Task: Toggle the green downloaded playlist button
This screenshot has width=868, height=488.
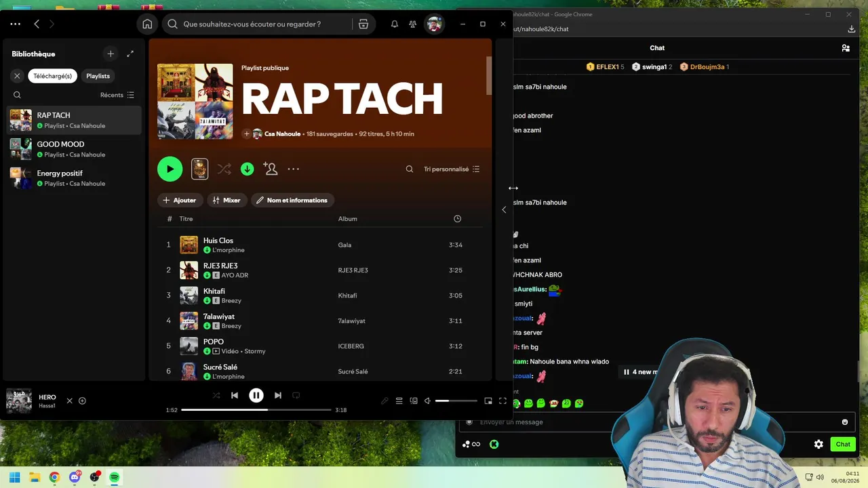Action: 248,169
